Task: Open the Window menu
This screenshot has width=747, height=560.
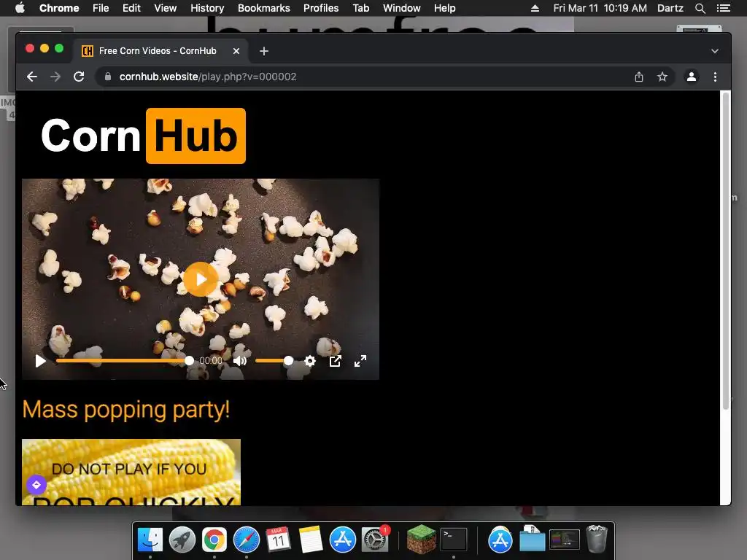Action: pos(402,8)
